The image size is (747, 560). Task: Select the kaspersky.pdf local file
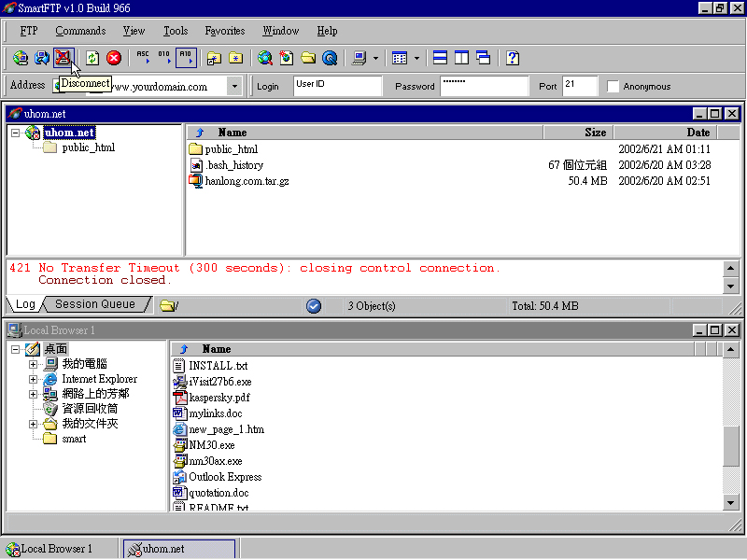coord(219,398)
